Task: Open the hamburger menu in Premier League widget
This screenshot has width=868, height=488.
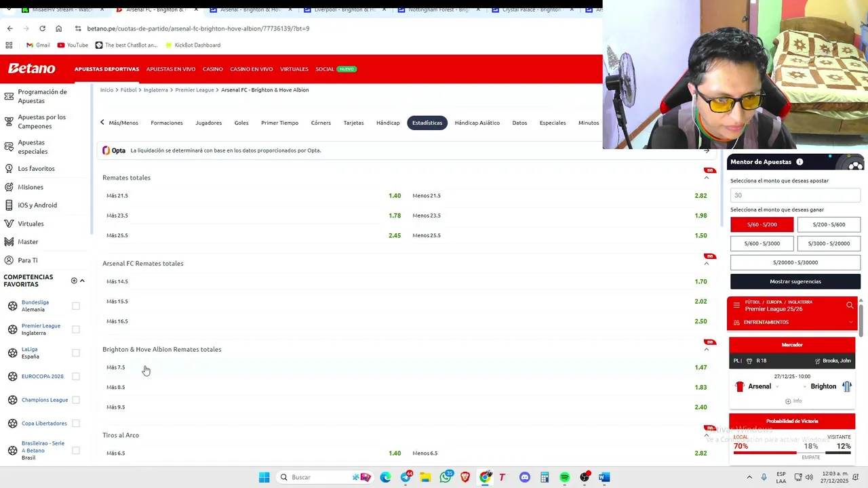Action: point(736,305)
